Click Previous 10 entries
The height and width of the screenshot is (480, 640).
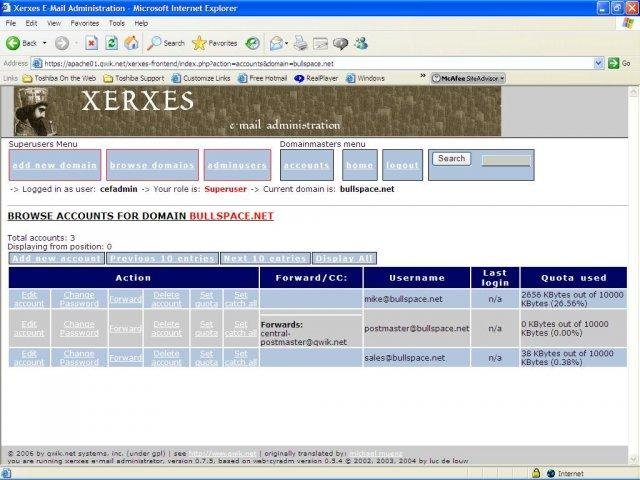point(162,258)
